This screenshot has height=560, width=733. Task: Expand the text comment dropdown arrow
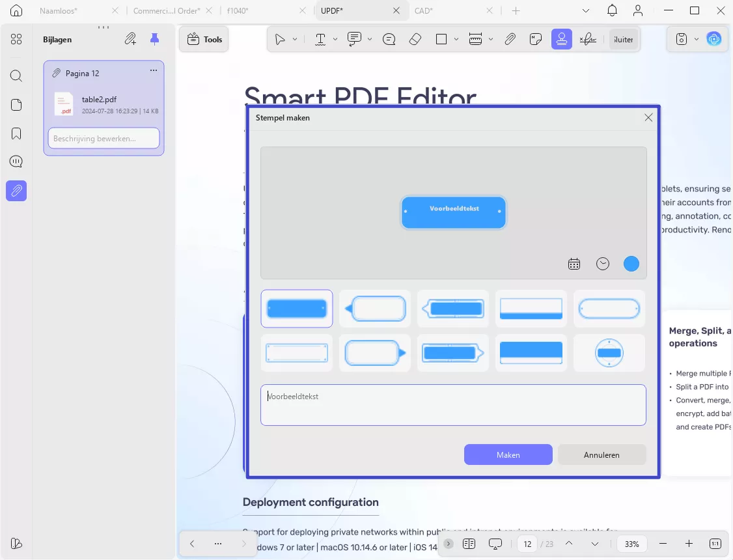(x=370, y=39)
